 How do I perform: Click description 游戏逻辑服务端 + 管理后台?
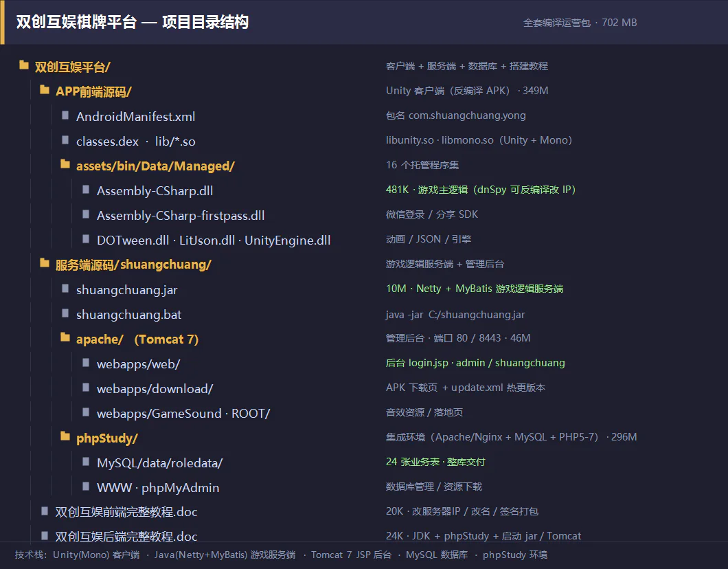[x=445, y=264]
